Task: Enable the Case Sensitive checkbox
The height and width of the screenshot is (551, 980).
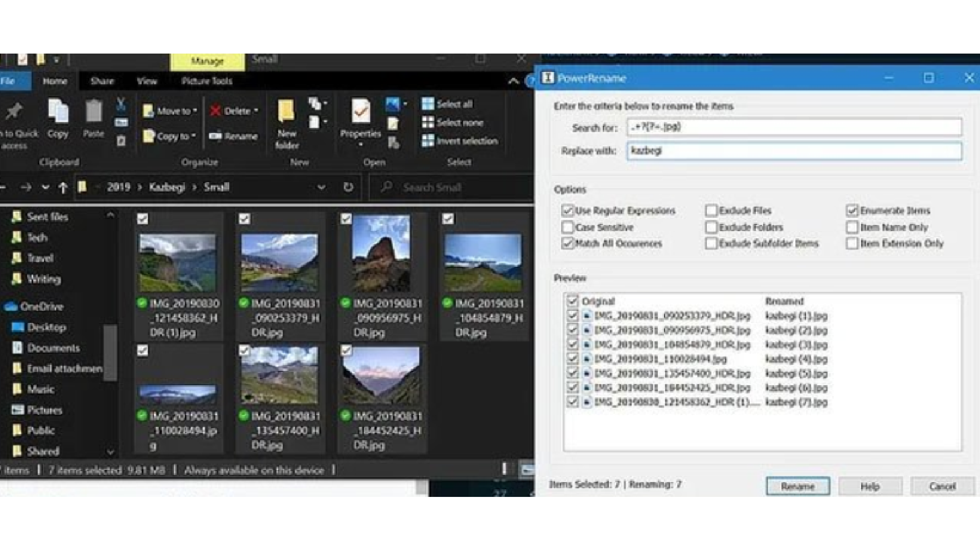Action: click(568, 227)
